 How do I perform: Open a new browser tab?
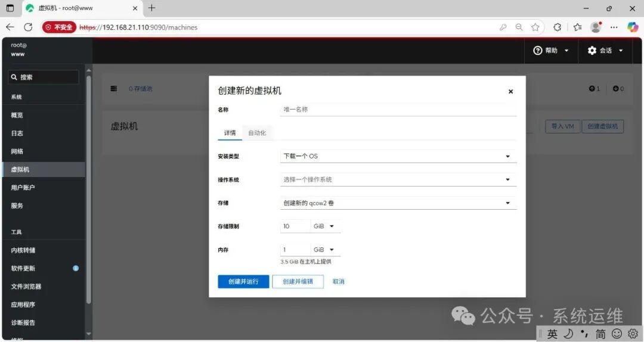152,8
